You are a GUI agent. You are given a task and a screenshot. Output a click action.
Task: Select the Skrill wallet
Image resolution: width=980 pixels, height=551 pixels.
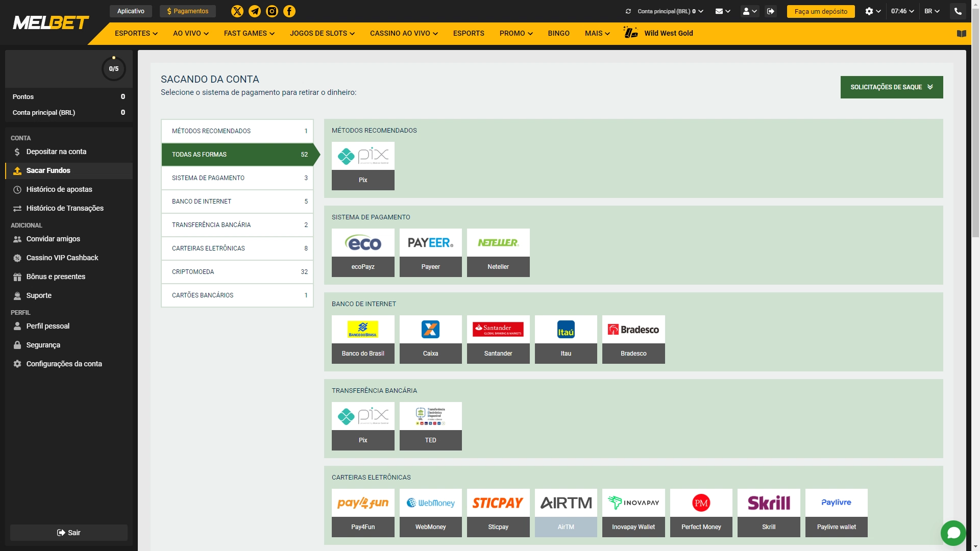[769, 513]
